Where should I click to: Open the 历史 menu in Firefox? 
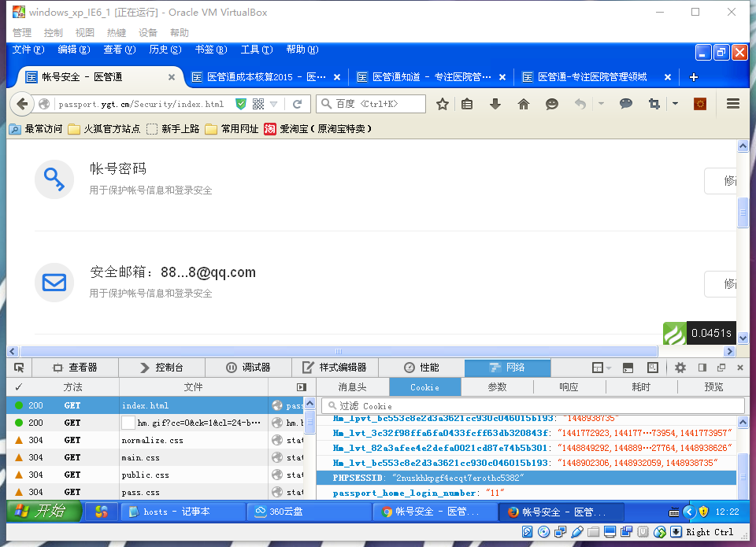click(165, 50)
